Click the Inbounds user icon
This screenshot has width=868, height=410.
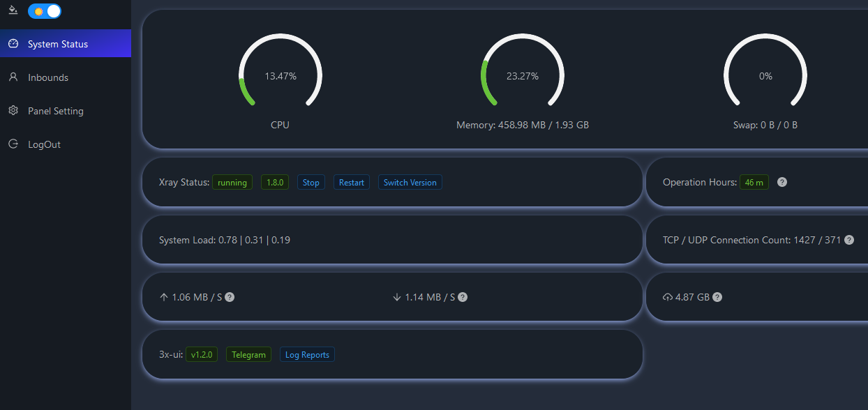13,77
